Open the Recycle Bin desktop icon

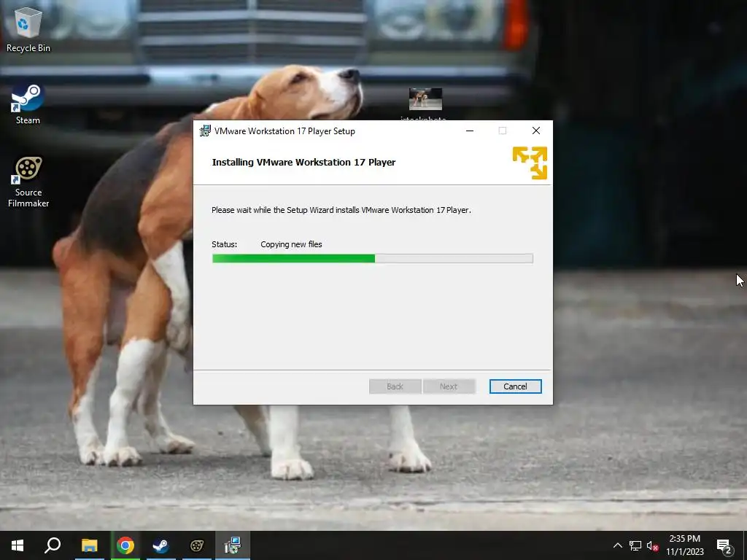pos(28,29)
